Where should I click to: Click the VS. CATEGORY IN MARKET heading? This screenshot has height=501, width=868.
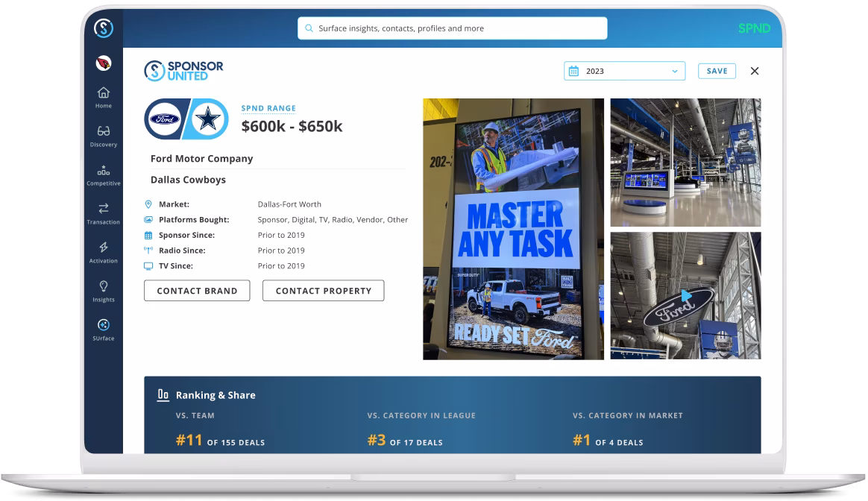pyautogui.click(x=628, y=415)
